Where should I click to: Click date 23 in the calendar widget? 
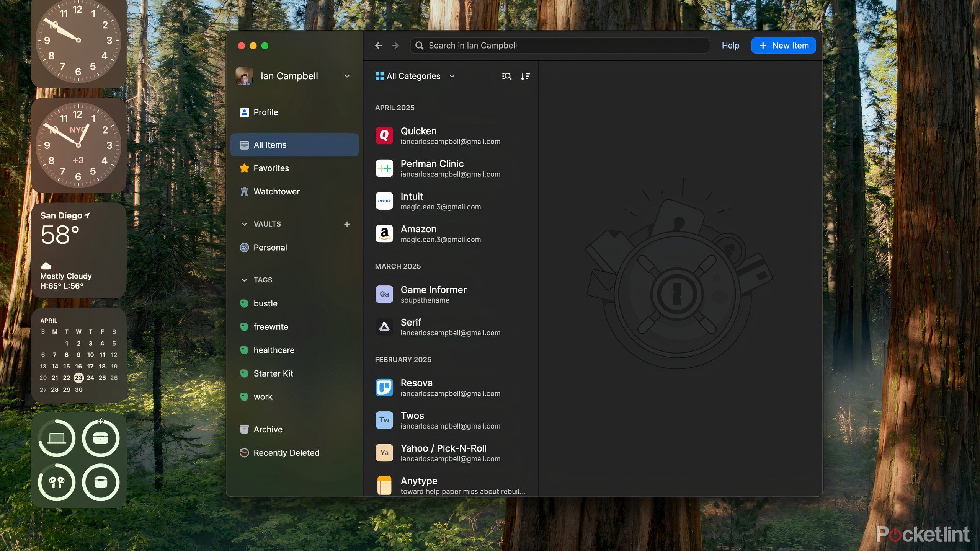(x=78, y=378)
